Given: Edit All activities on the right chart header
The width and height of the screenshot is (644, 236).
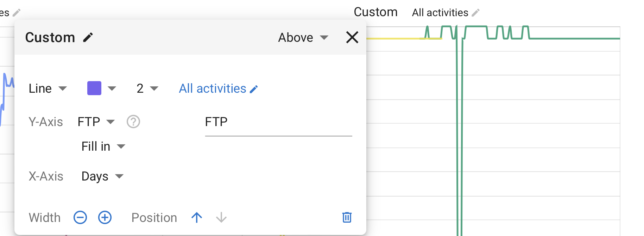Looking at the screenshot, I should pos(446,13).
